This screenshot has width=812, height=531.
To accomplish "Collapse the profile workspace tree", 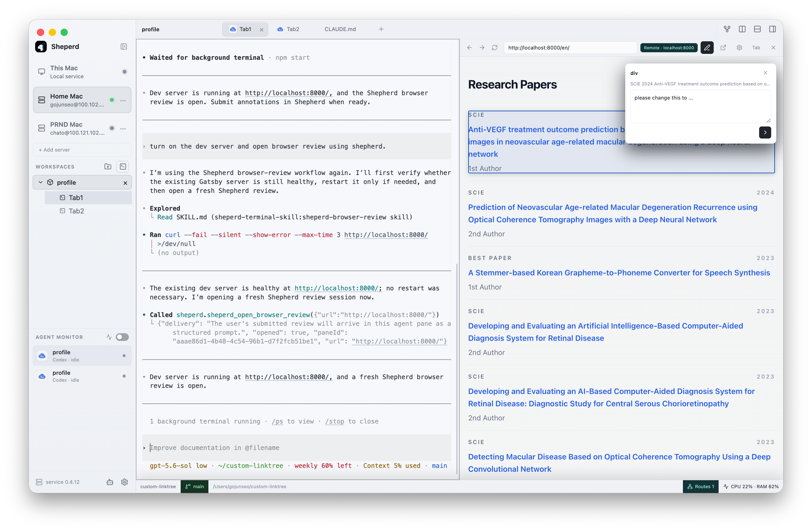I will (x=41, y=182).
